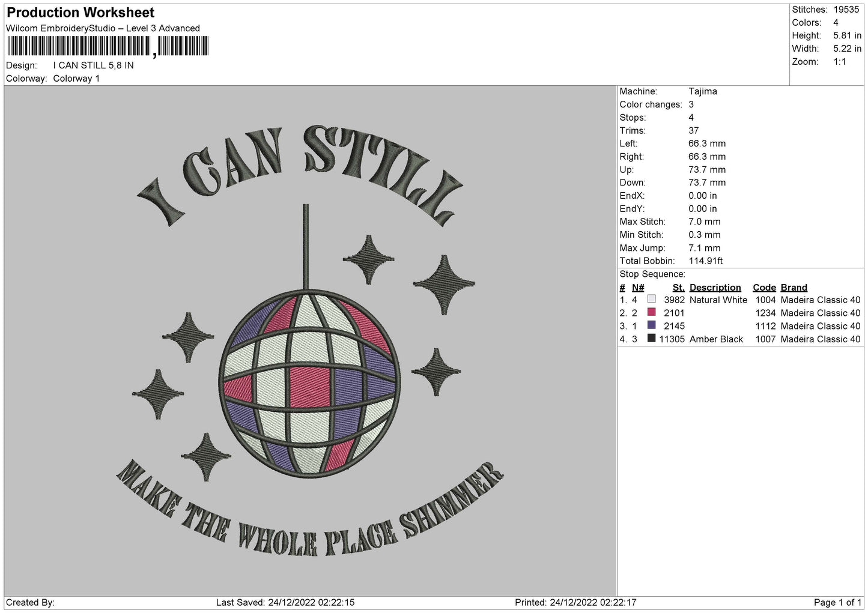This screenshot has height=613, width=868.
Task: Click the Left value 66.3 mm
Action: tap(706, 143)
